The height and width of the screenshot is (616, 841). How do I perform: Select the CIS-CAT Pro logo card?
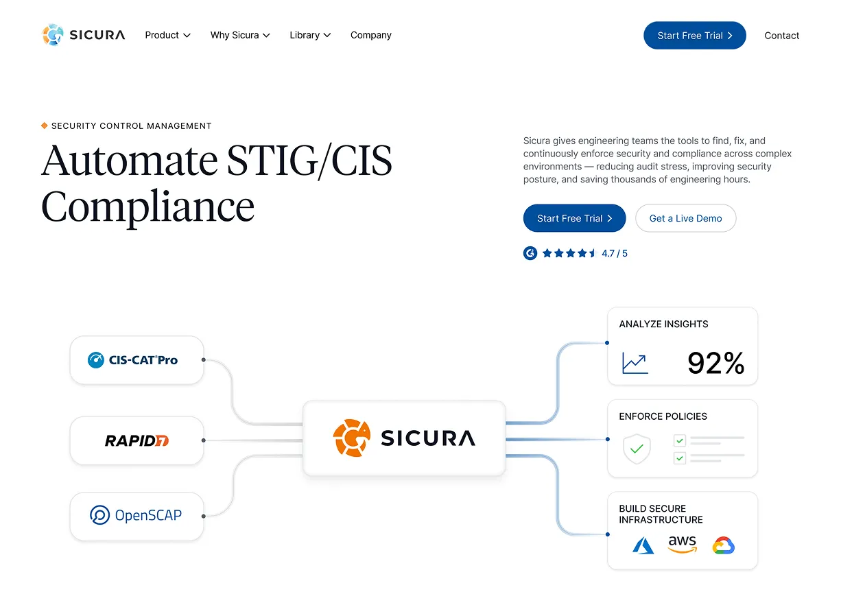(x=137, y=360)
